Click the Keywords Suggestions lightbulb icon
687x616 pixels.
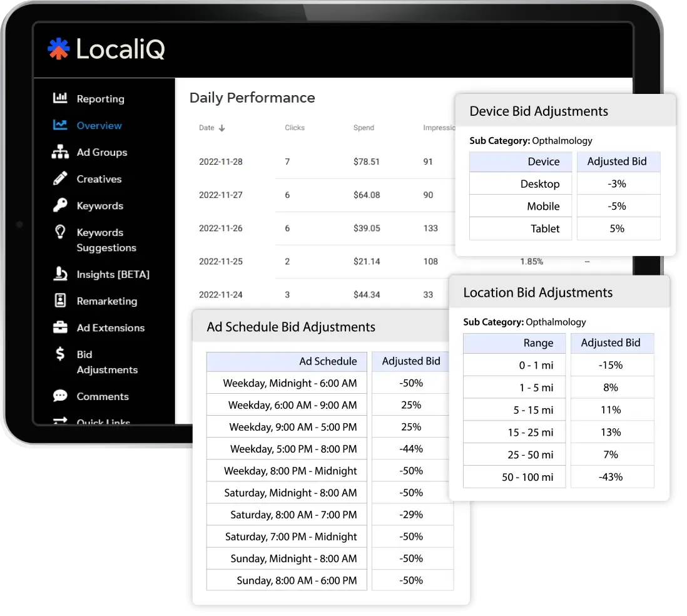point(60,232)
